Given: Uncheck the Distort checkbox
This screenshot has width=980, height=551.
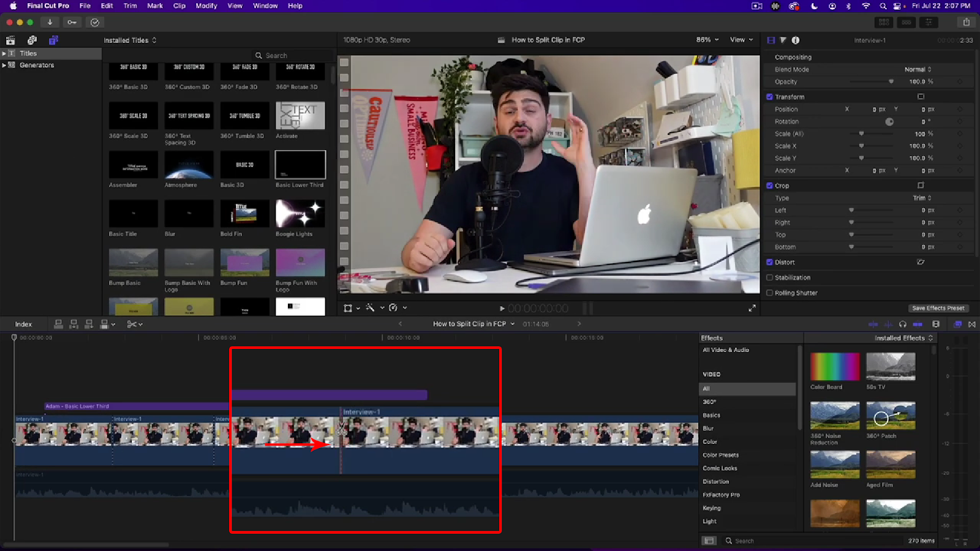Looking at the screenshot, I should click(x=770, y=262).
